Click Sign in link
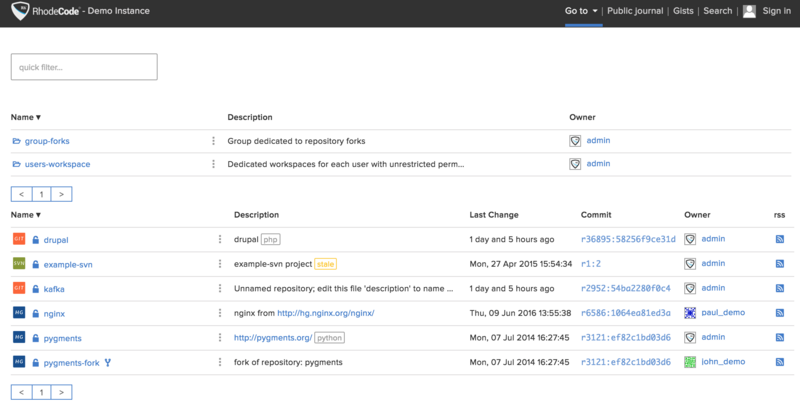 coord(777,11)
